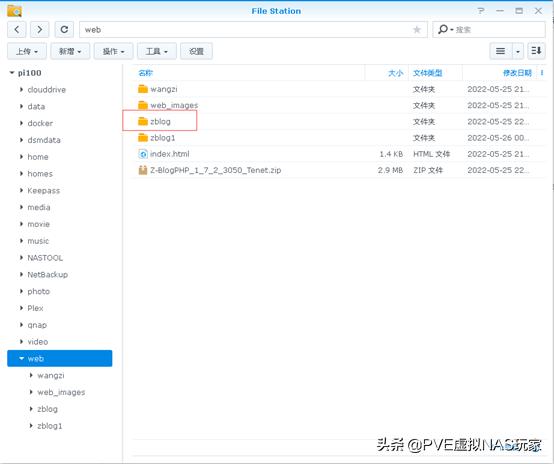Switch to list view mode icon

(500, 51)
